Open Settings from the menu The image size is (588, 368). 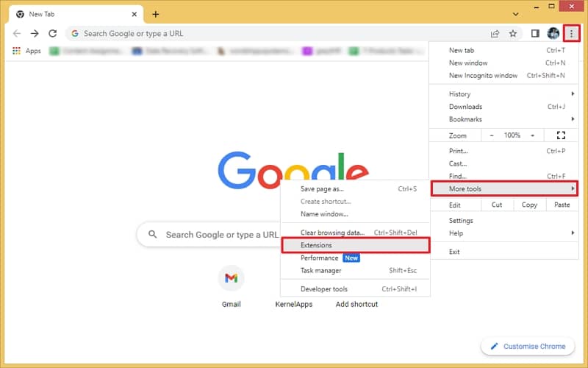pyautogui.click(x=504, y=220)
